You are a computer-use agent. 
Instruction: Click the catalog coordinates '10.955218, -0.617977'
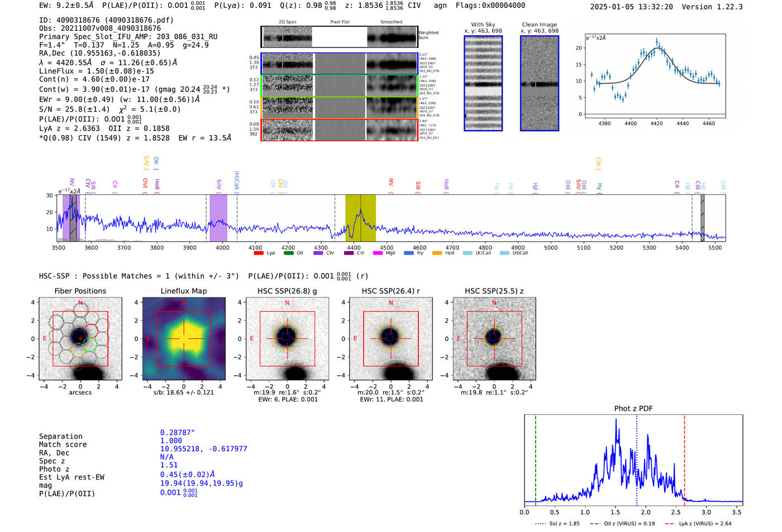click(204, 449)
